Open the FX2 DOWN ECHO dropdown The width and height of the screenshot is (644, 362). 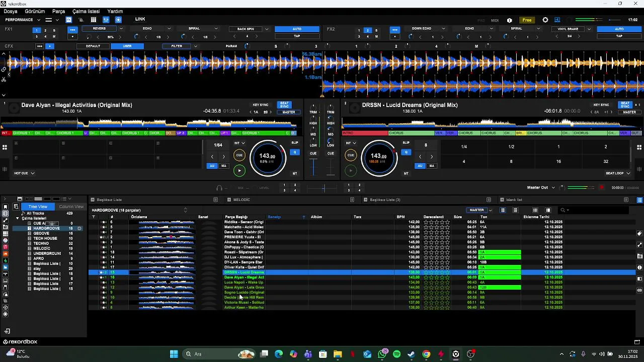(x=445, y=29)
